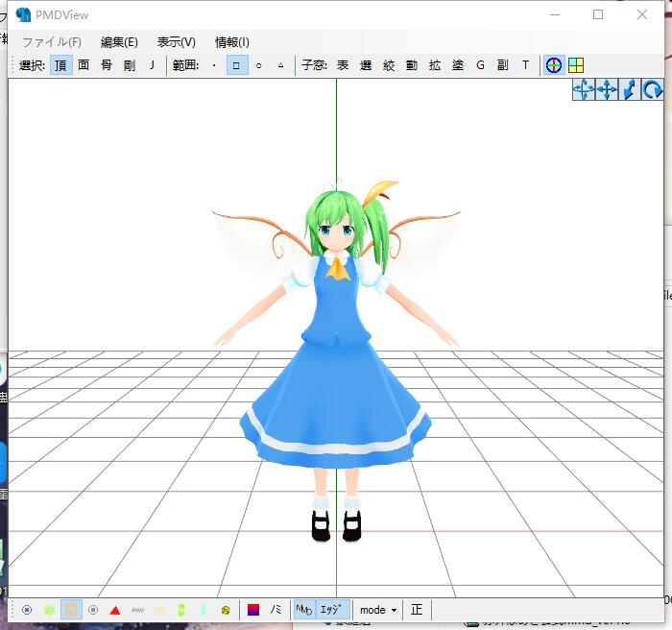Screen dimensions: 672x630
Task: Click the red-blue gradient color swatch
Action: (253, 610)
